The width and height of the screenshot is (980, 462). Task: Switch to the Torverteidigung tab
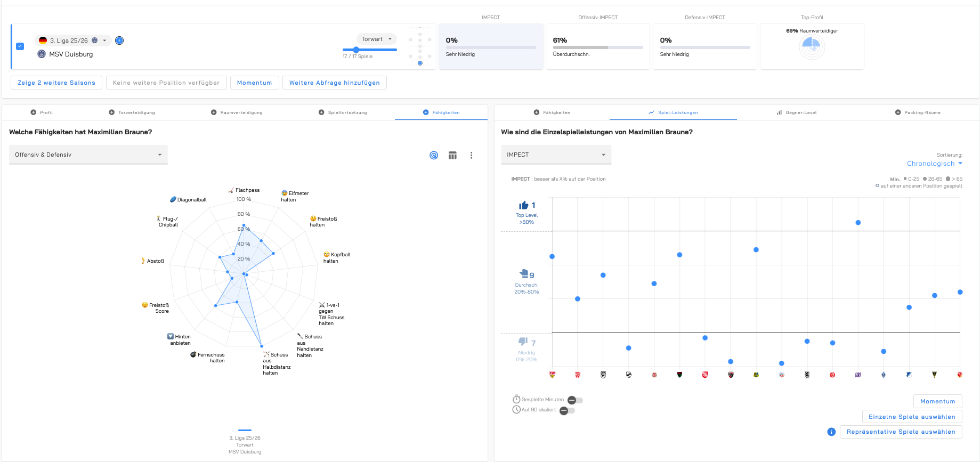132,112
